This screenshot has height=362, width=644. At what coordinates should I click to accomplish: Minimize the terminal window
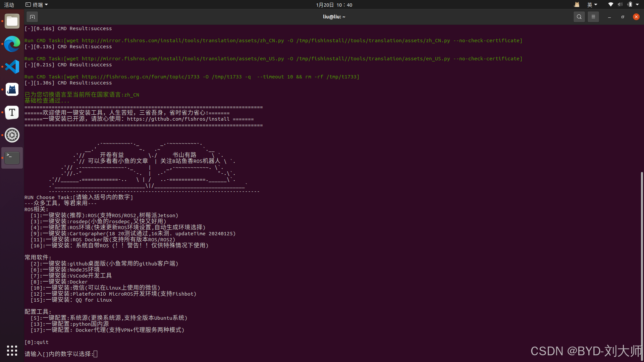(x=609, y=17)
